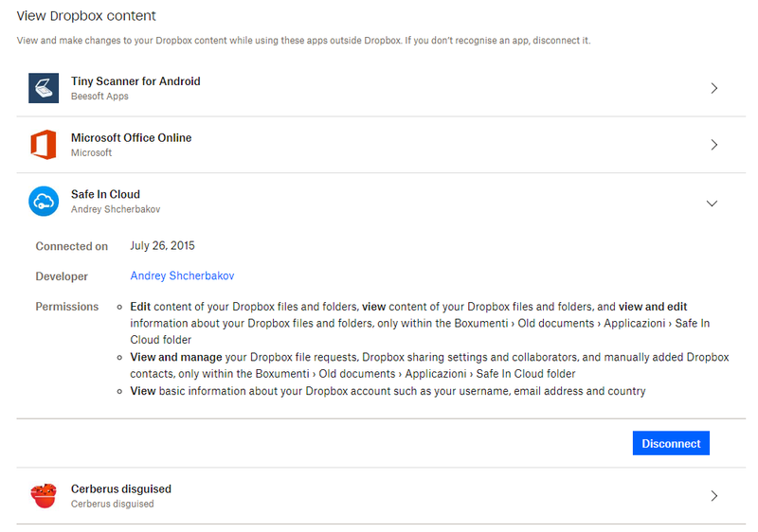The image size is (758, 532).
Task: Click the Tiny Scanner app icon
Action: click(x=44, y=88)
